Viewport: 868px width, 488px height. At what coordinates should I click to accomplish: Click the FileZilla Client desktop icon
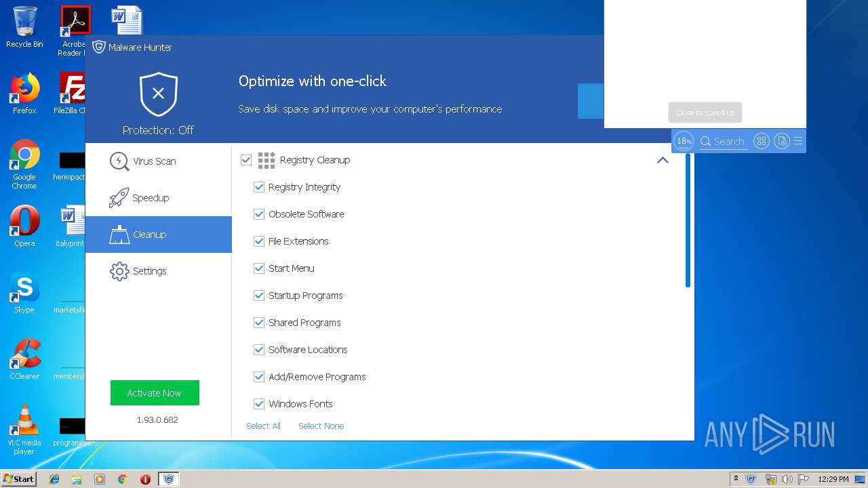(x=71, y=94)
